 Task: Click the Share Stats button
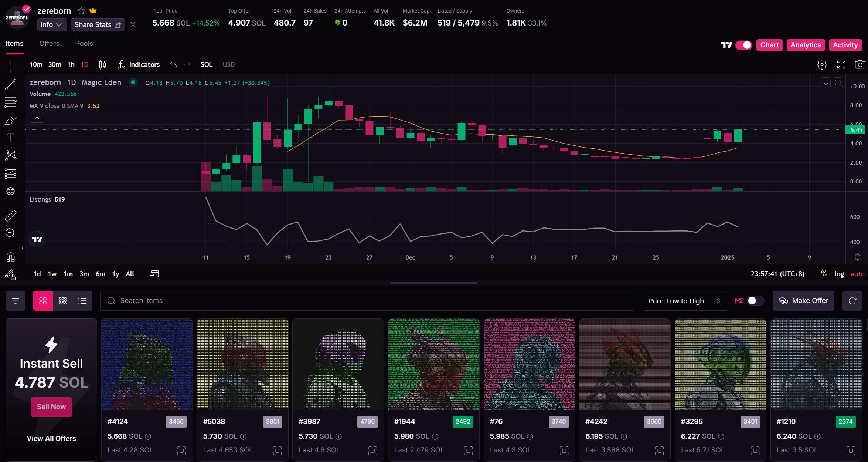point(98,25)
